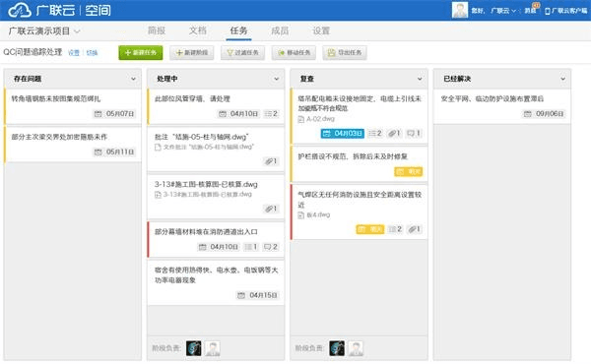Open the 设置 tab in the project navigation
Viewport: 591px width, 364px height.
[x=321, y=30]
